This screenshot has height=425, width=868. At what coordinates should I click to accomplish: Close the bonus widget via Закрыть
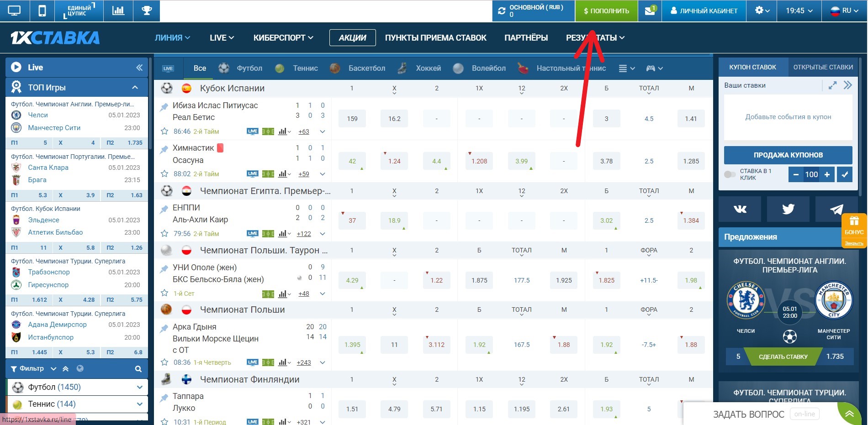(x=854, y=243)
